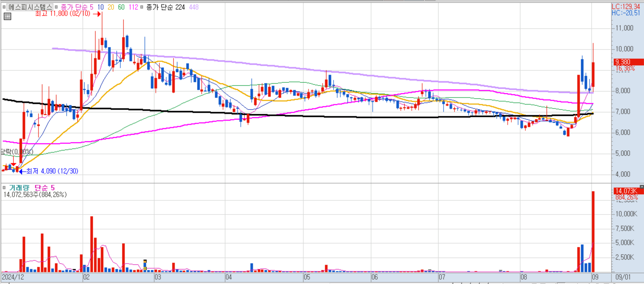The height and width of the screenshot is (284, 644).
Task: Click the 16.38% change value
Action: [x=625, y=69]
